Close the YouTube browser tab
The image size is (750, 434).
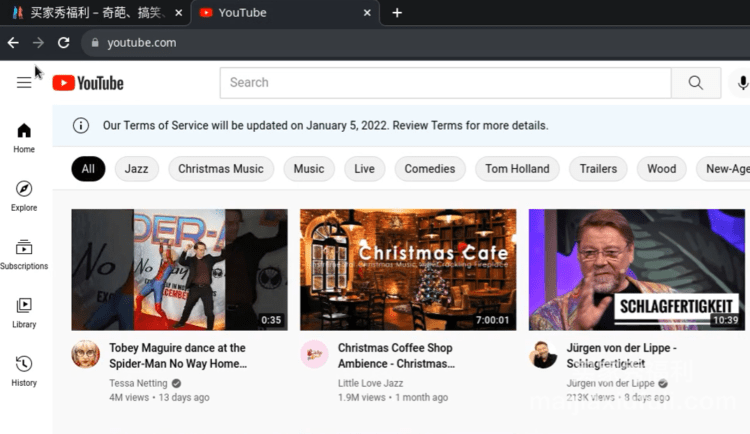point(367,13)
